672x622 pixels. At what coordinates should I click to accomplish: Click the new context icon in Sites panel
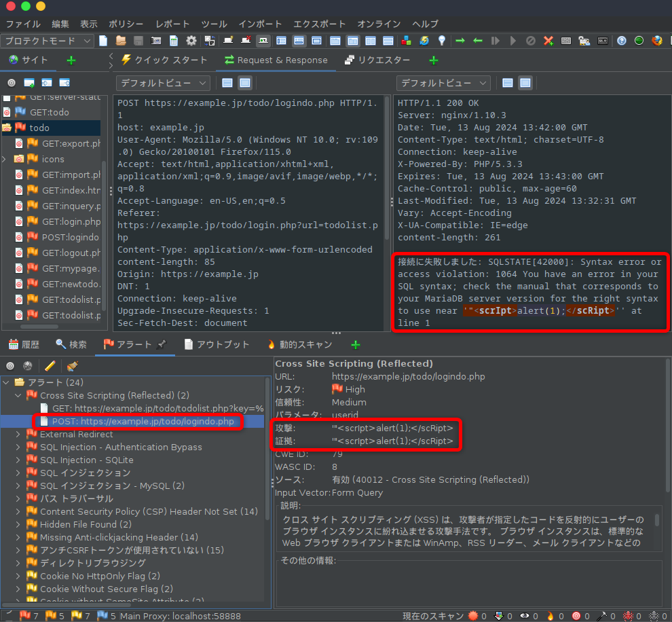pos(29,83)
